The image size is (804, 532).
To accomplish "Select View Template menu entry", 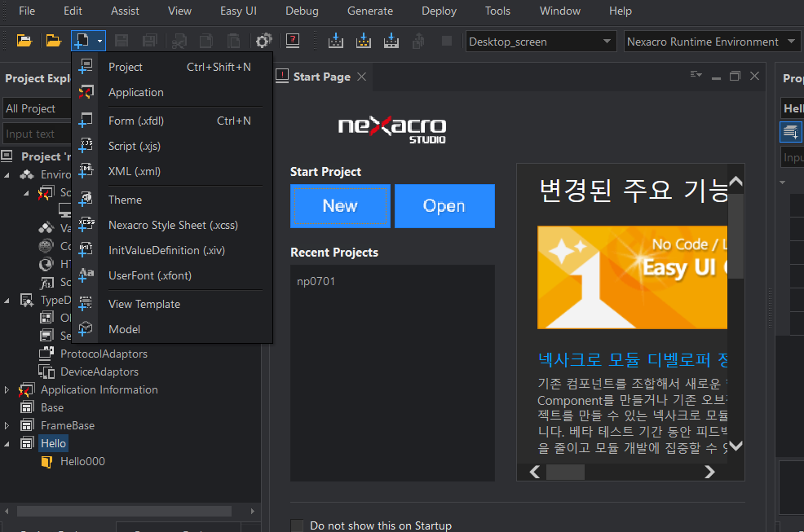I will click(172, 304).
